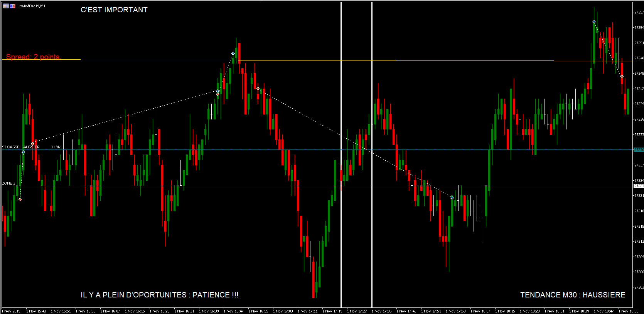This screenshot has height=314, width=644.
Task: Click the trade arrow at the chart's highest candle
Action: 594,22
